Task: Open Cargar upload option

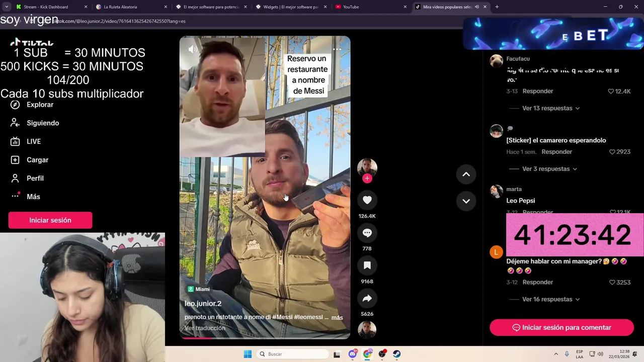Action: (30, 160)
